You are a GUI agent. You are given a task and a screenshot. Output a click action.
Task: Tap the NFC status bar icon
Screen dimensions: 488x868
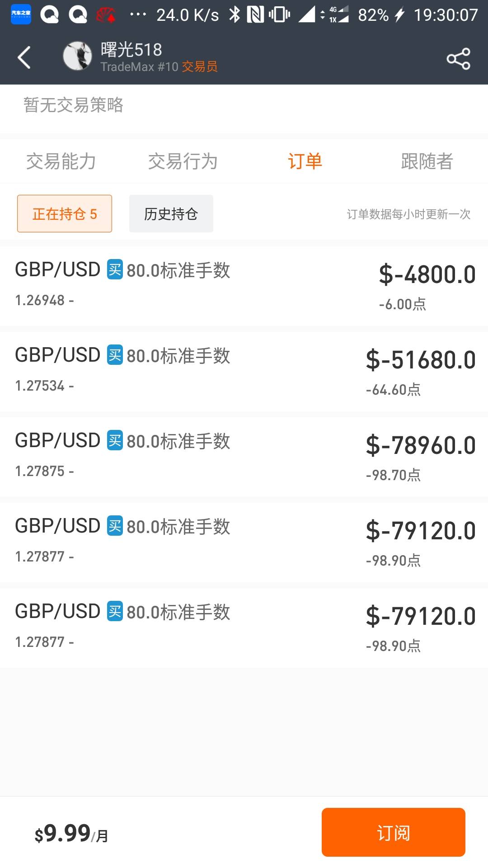(255, 15)
